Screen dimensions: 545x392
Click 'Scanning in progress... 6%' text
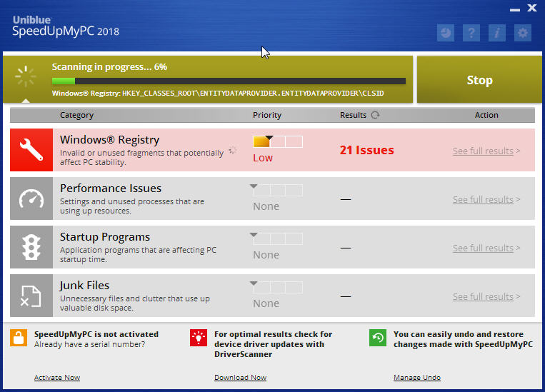tap(109, 66)
